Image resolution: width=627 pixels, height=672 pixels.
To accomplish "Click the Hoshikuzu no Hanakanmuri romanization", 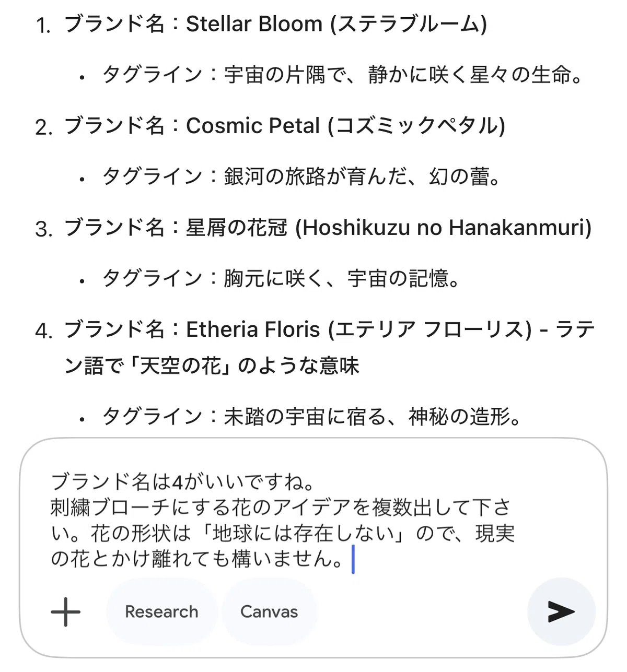I will pos(444,228).
